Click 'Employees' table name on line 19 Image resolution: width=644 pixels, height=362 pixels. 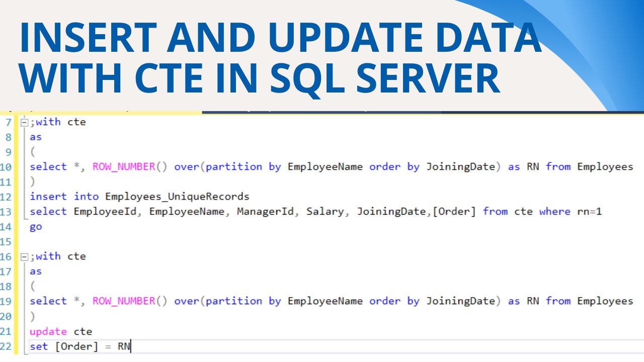pyautogui.click(x=605, y=301)
